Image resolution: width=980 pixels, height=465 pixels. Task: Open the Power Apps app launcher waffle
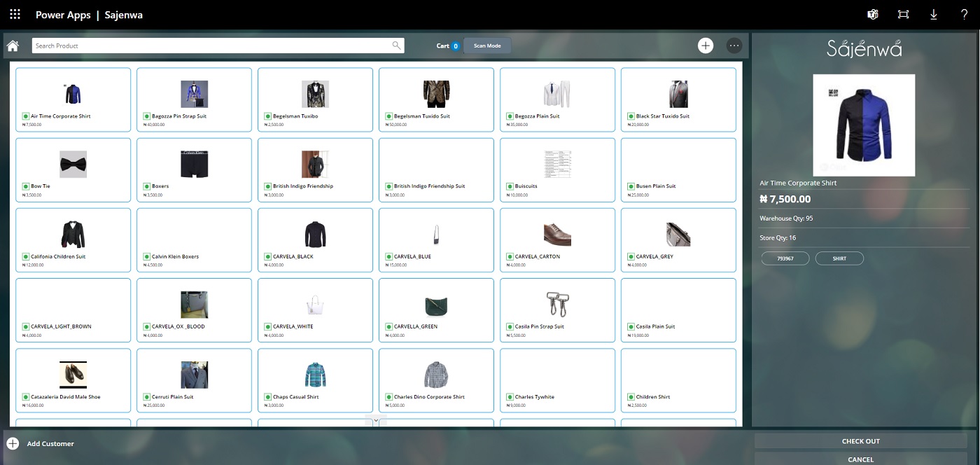[x=15, y=14]
